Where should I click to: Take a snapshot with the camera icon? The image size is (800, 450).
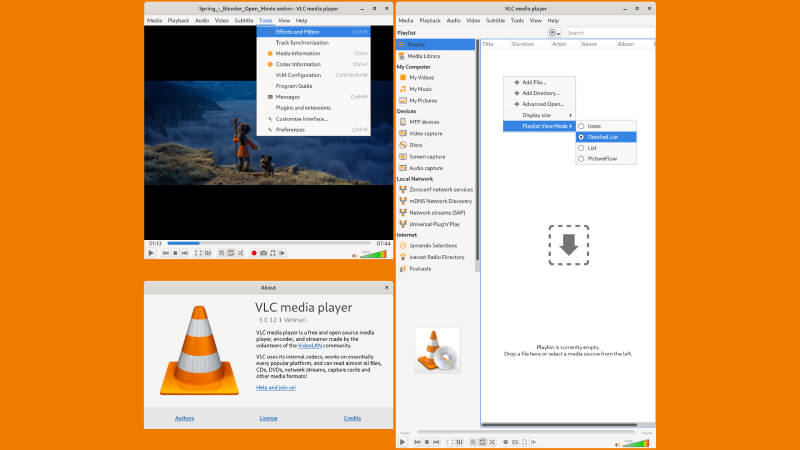tap(264, 253)
